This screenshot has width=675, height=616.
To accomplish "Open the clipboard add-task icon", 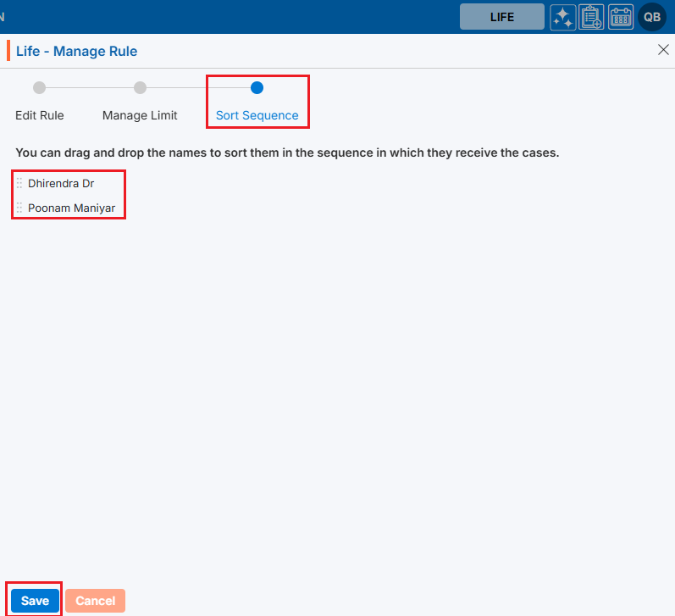I will click(591, 17).
